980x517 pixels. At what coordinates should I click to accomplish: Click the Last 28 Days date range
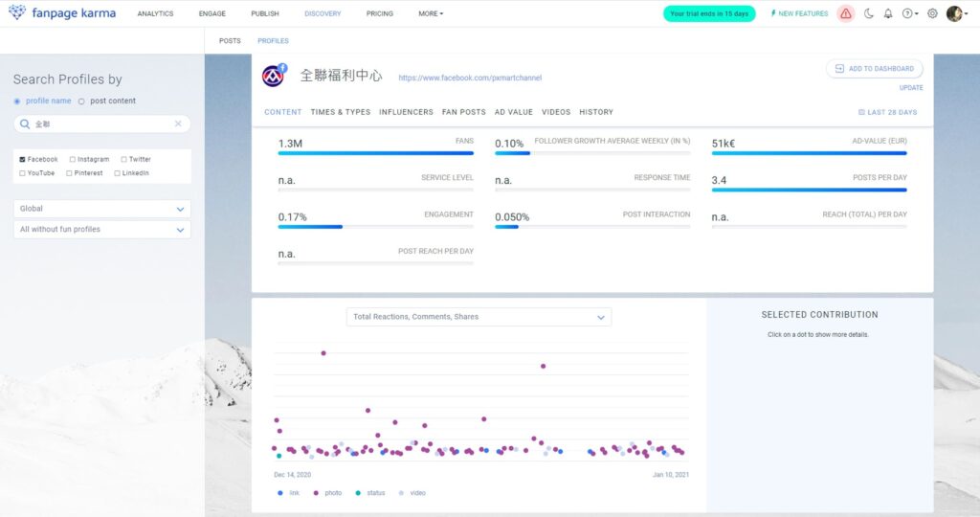[x=887, y=112]
